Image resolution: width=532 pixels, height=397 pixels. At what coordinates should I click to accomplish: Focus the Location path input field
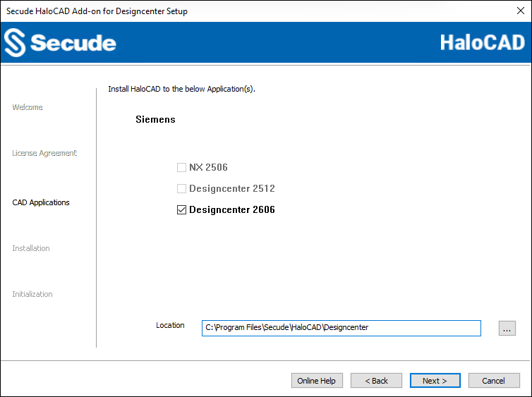(x=341, y=328)
